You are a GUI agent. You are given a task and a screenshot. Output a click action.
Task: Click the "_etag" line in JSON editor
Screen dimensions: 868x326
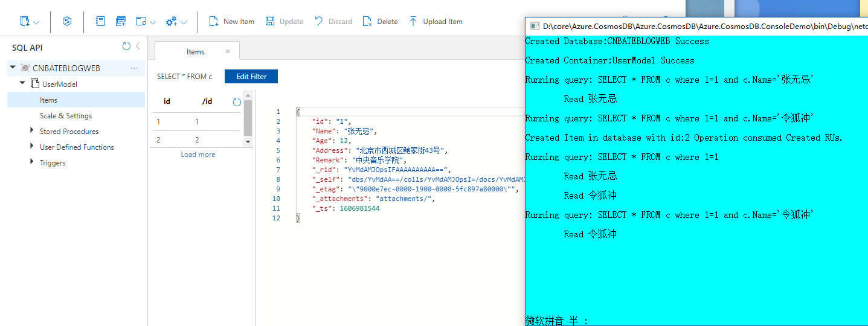click(415, 189)
